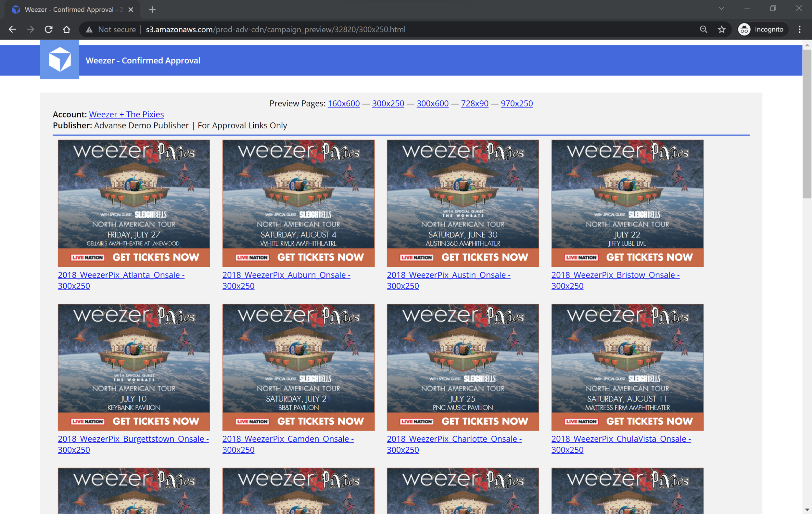The height and width of the screenshot is (514, 812).
Task: Open a new browser tab
Action: 152,9
